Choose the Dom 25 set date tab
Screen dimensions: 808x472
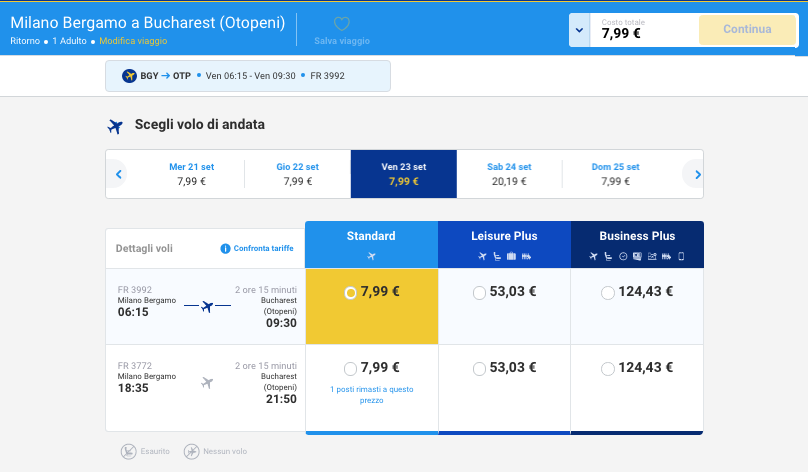click(x=615, y=174)
